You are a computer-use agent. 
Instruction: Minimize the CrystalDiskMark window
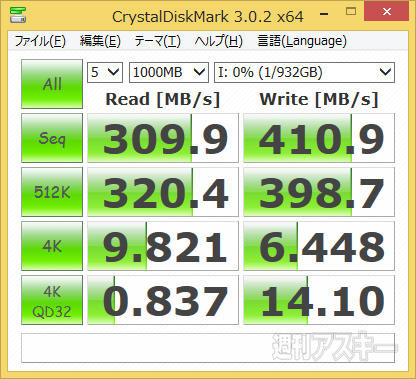pos(324,13)
